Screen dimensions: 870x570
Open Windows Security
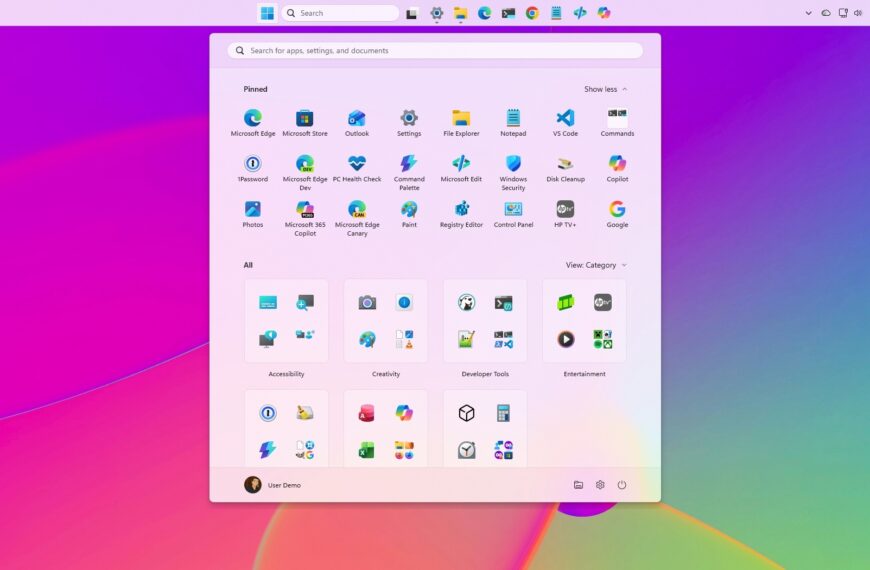[x=513, y=172]
